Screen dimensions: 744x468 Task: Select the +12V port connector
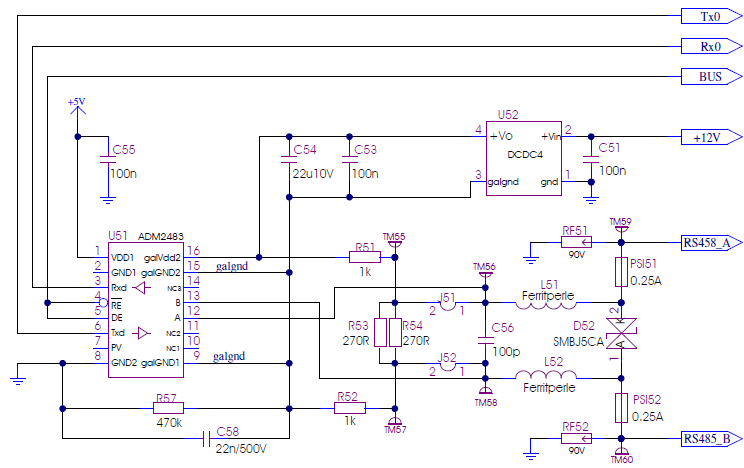(712, 137)
